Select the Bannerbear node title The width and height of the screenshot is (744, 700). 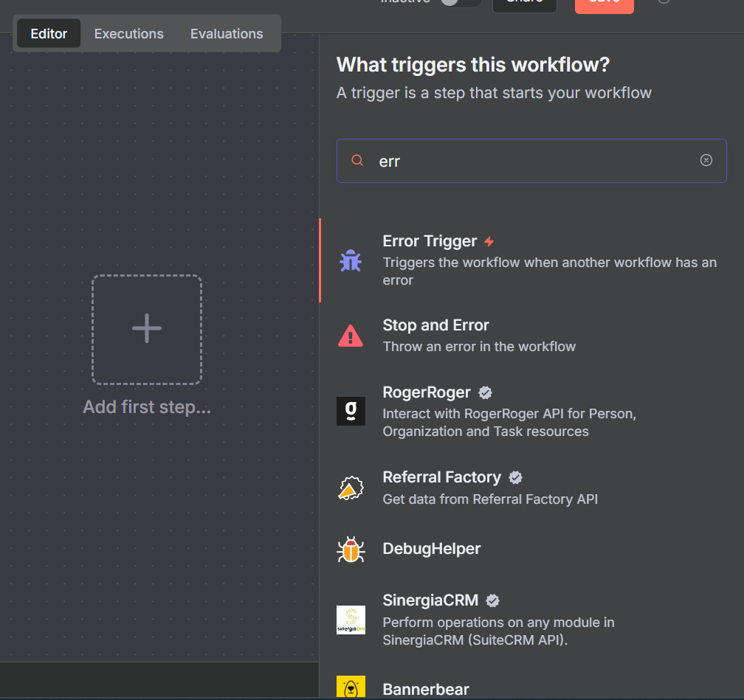coord(426,689)
